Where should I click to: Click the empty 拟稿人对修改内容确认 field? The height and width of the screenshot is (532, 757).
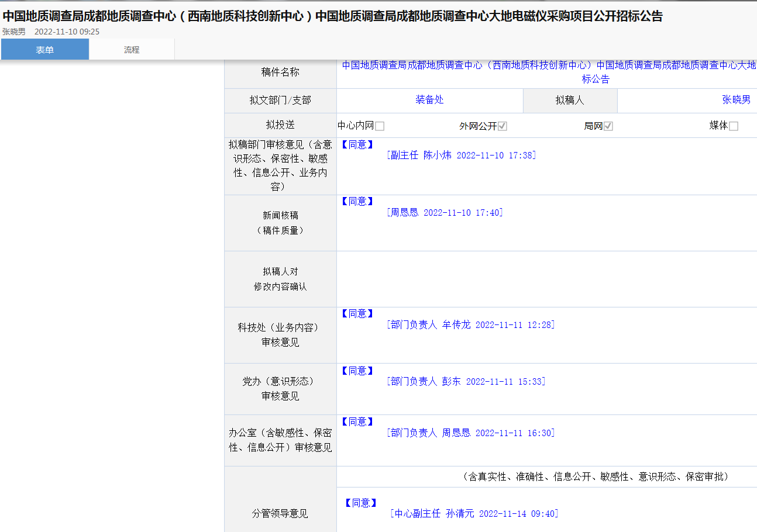546,279
